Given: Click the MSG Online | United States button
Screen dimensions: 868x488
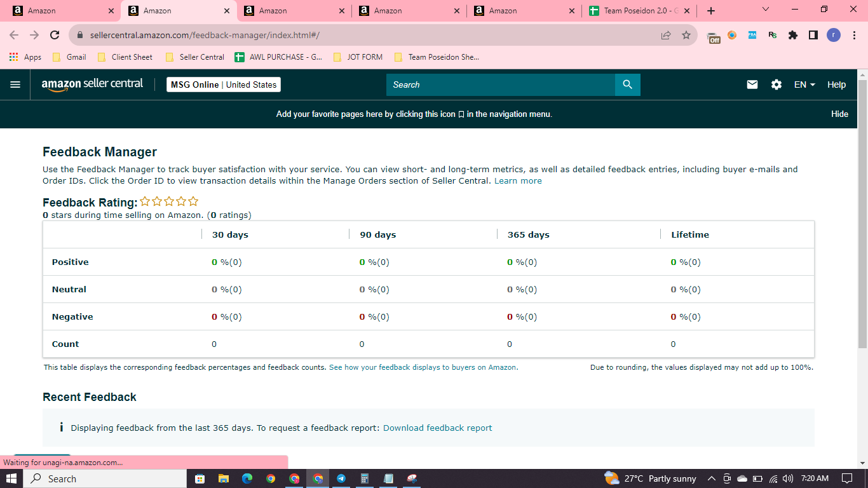Looking at the screenshot, I should coord(224,85).
